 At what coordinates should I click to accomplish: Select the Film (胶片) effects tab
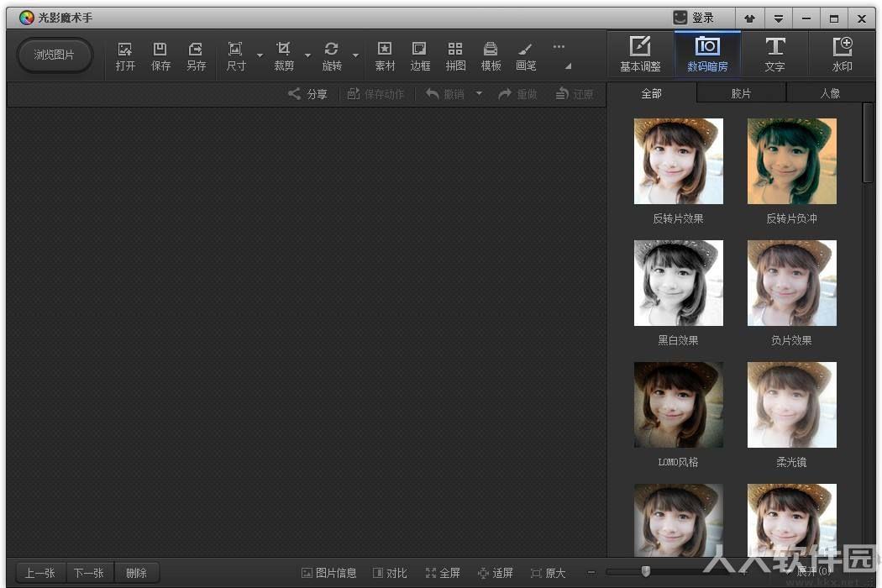point(741,93)
